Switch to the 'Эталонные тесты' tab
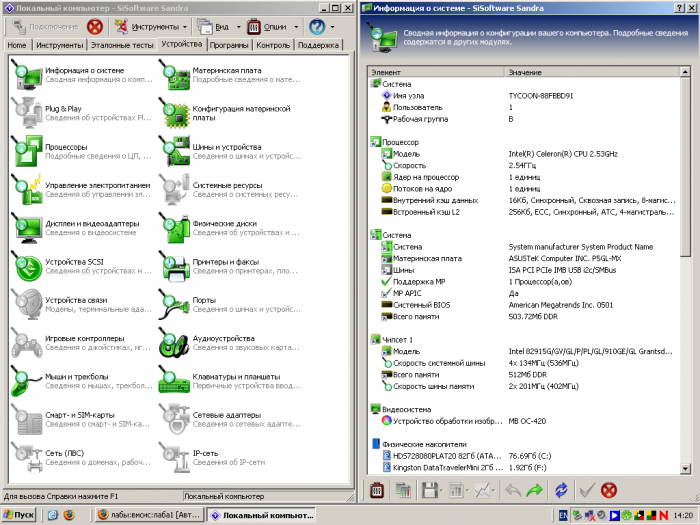700x525 pixels. pos(122,45)
